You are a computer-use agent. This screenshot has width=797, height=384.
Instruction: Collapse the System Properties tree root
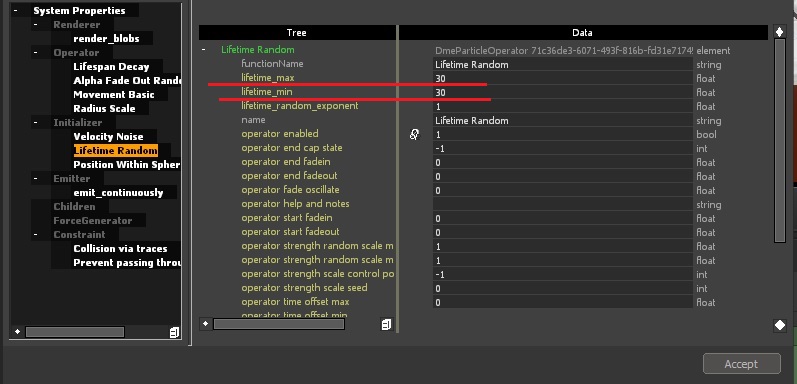click(16, 10)
